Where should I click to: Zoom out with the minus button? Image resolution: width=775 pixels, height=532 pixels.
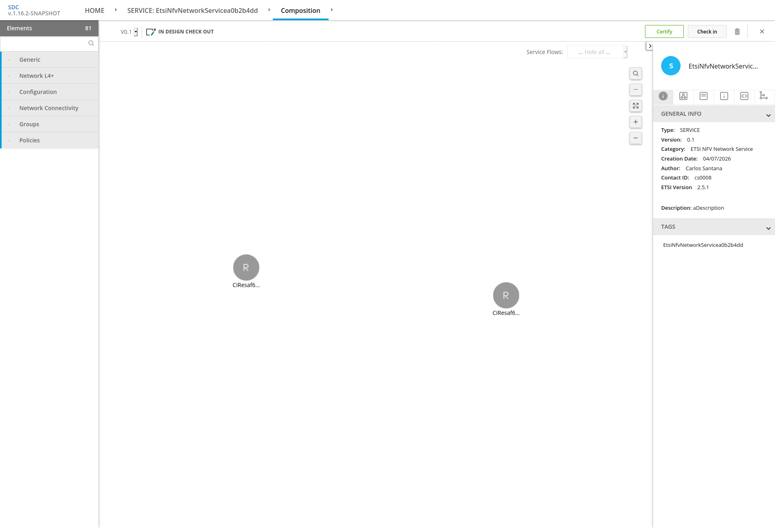pos(635,138)
